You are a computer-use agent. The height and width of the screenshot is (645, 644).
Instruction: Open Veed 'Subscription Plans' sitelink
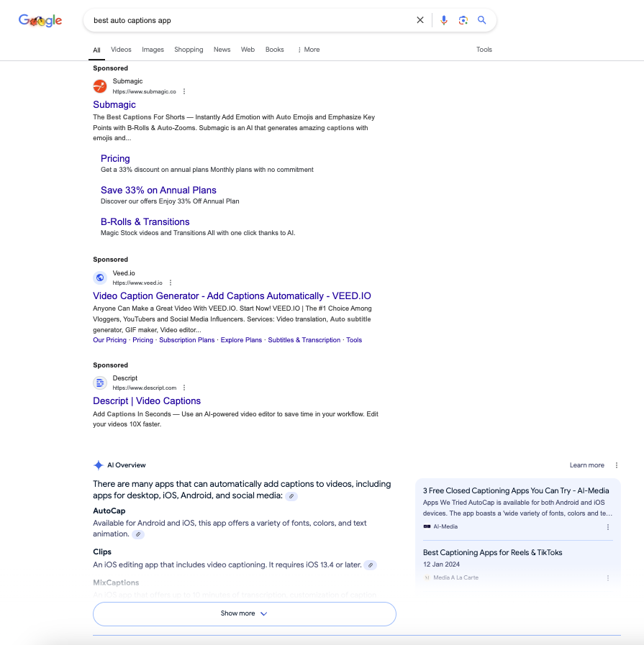pyautogui.click(x=187, y=340)
